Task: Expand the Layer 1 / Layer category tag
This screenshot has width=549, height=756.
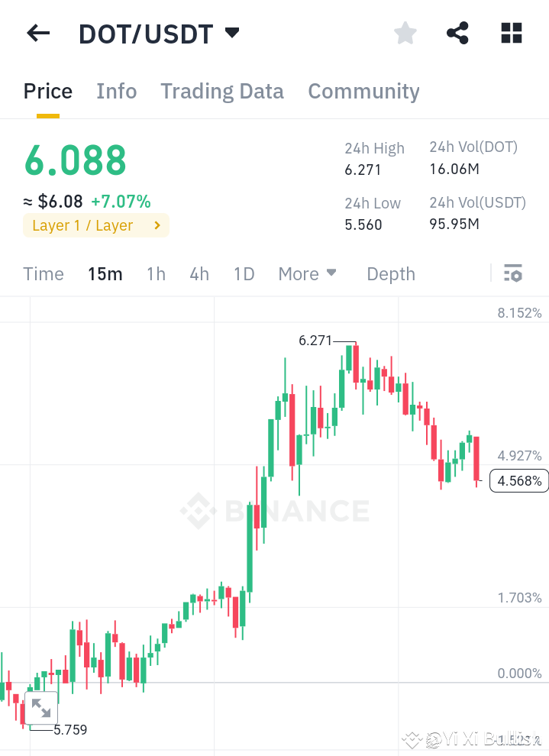Action: (96, 225)
